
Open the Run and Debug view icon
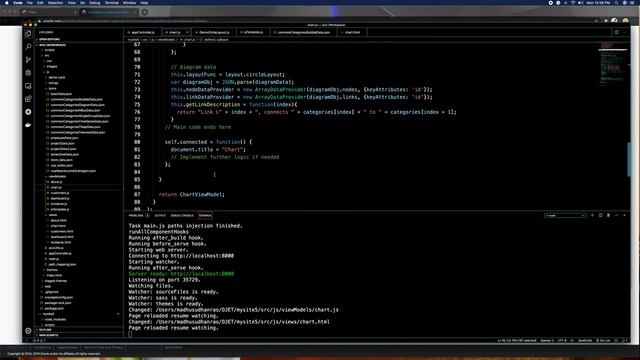28,73
